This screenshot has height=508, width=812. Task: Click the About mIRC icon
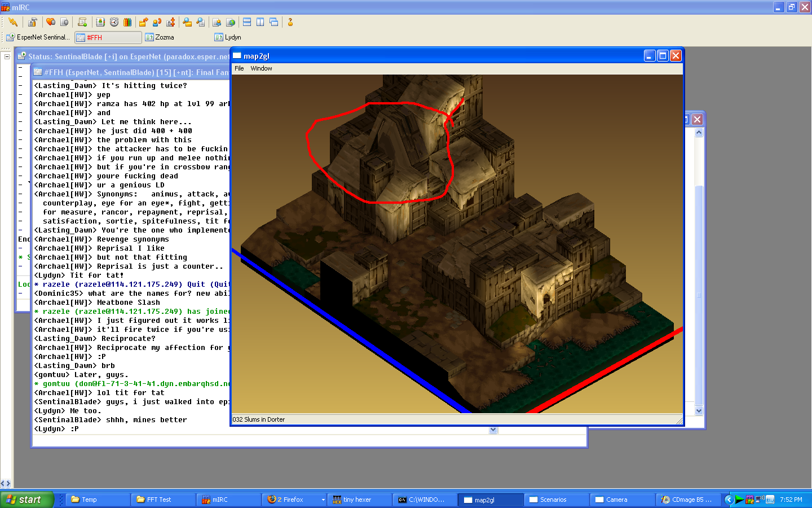pos(290,22)
